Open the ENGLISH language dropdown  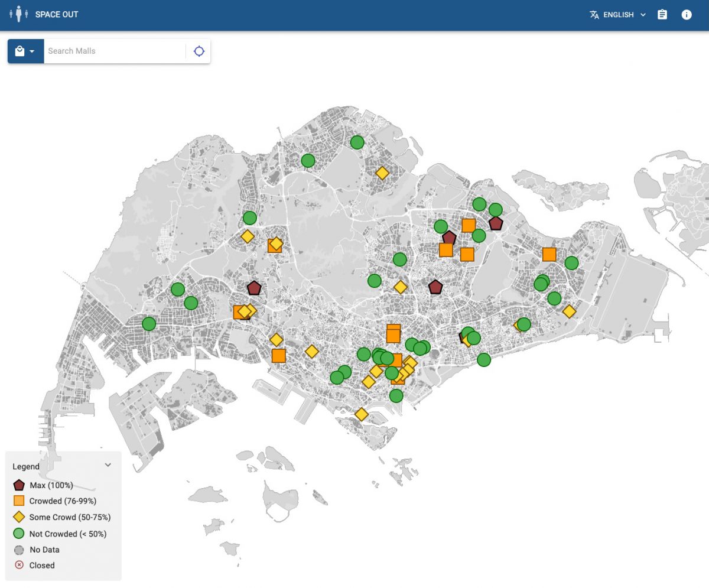click(x=644, y=15)
